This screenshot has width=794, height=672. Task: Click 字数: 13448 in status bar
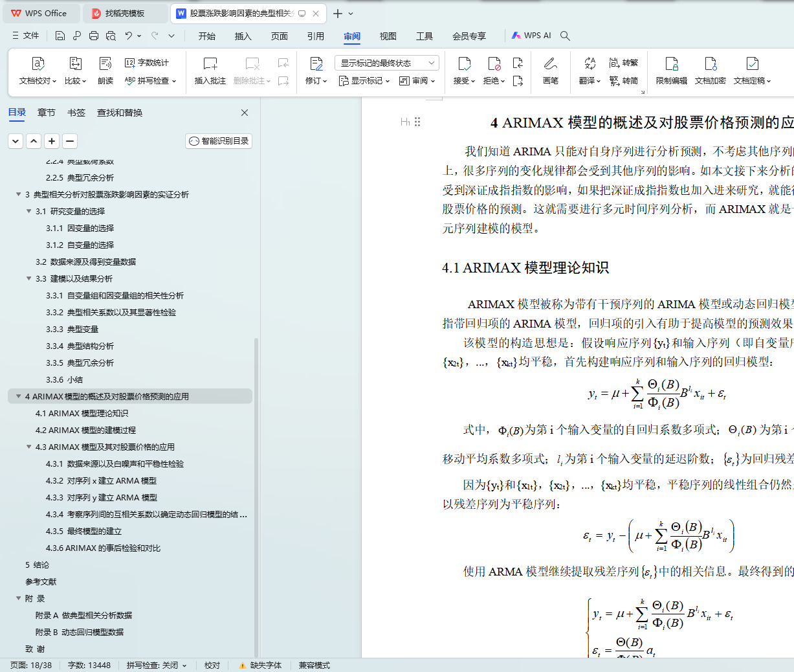pos(89,666)
